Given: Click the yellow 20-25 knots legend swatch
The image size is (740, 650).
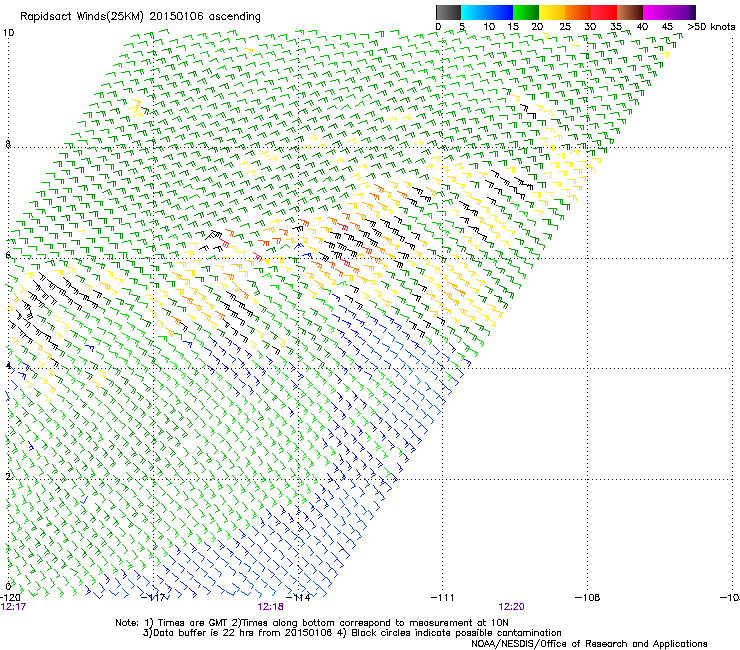Looking at the screenshot, I should pyautogui.click(x=552, y=12).
